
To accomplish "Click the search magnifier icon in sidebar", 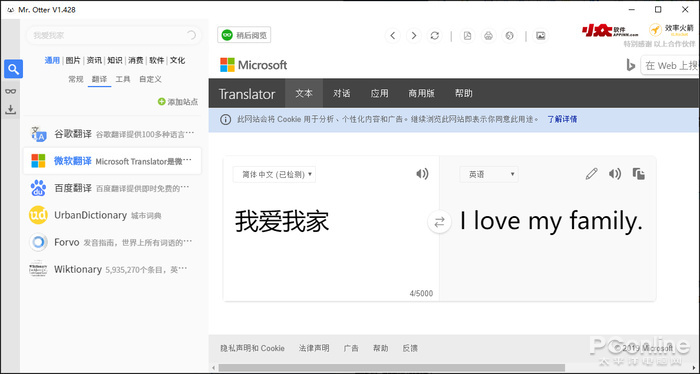I will [x=13, y=69].
